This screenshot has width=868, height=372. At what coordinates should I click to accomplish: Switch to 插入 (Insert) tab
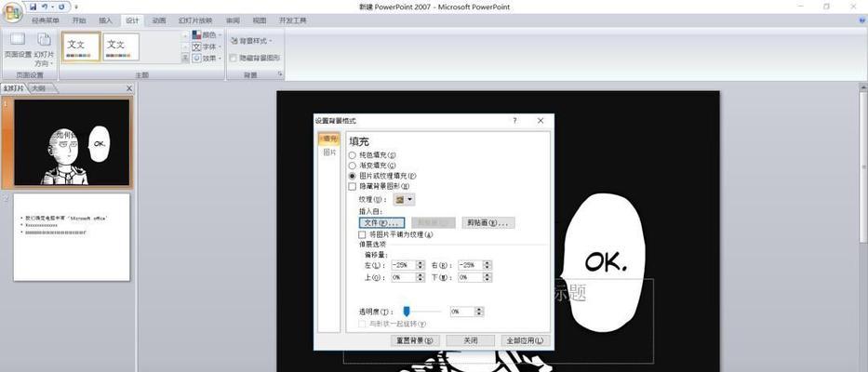pos(105,20)
